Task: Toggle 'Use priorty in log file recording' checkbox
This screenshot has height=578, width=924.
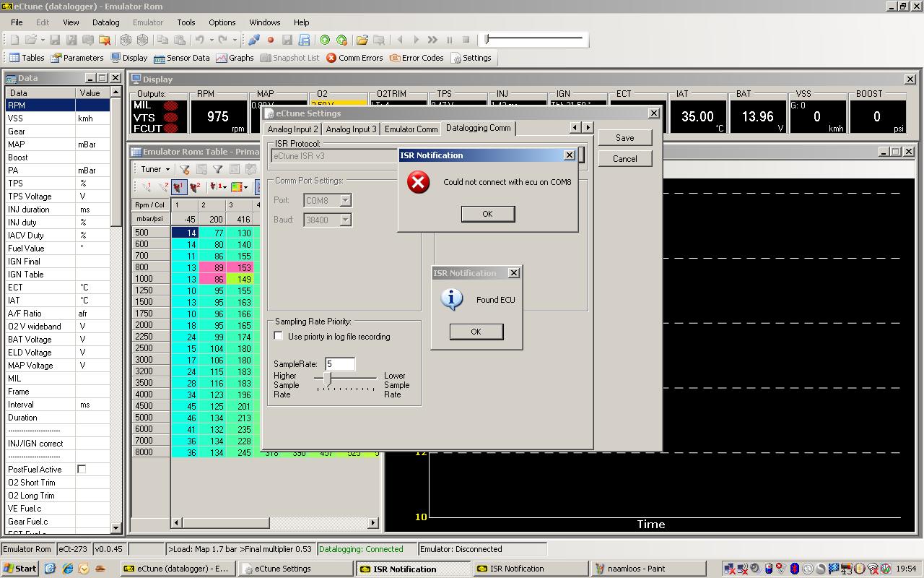Action: (x=279, y=336)
